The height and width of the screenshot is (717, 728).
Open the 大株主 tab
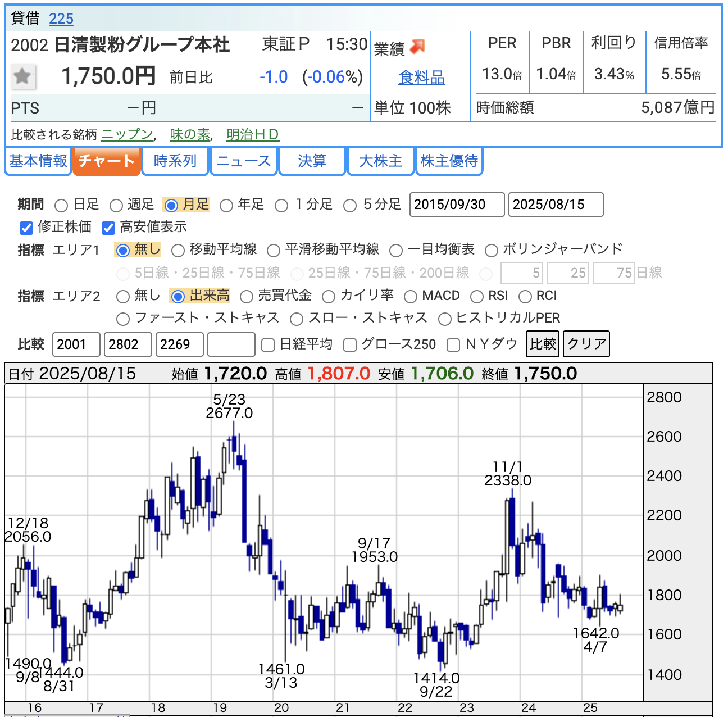pyautogui.click(x=380, y=161)
